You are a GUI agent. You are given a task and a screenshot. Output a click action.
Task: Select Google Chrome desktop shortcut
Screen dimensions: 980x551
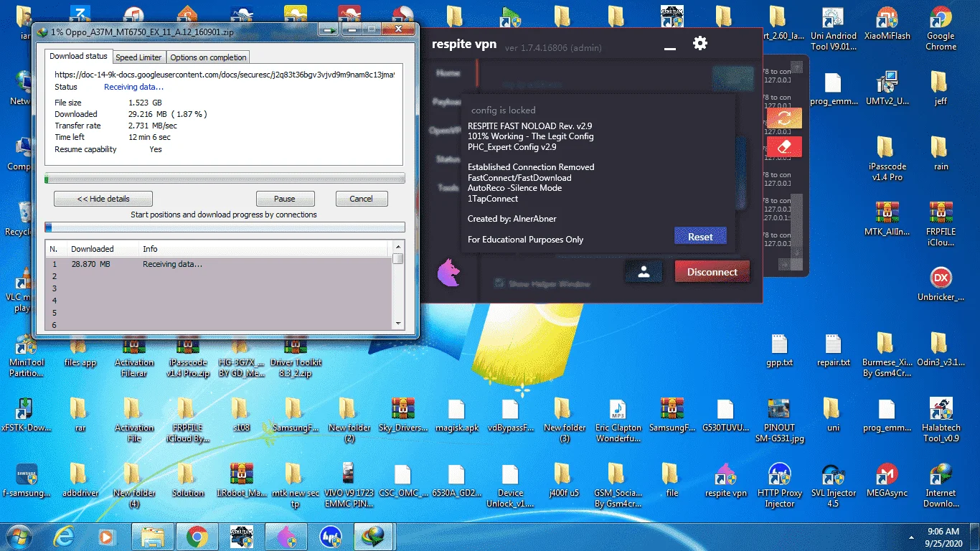coord(941,30)
